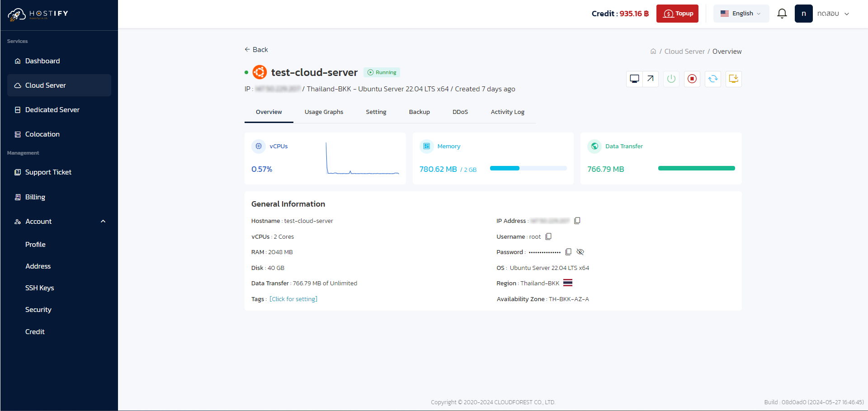Screen dimensions: 868x411
Task: Copy the IP Address to clipboard
Action: click(577, 221)
